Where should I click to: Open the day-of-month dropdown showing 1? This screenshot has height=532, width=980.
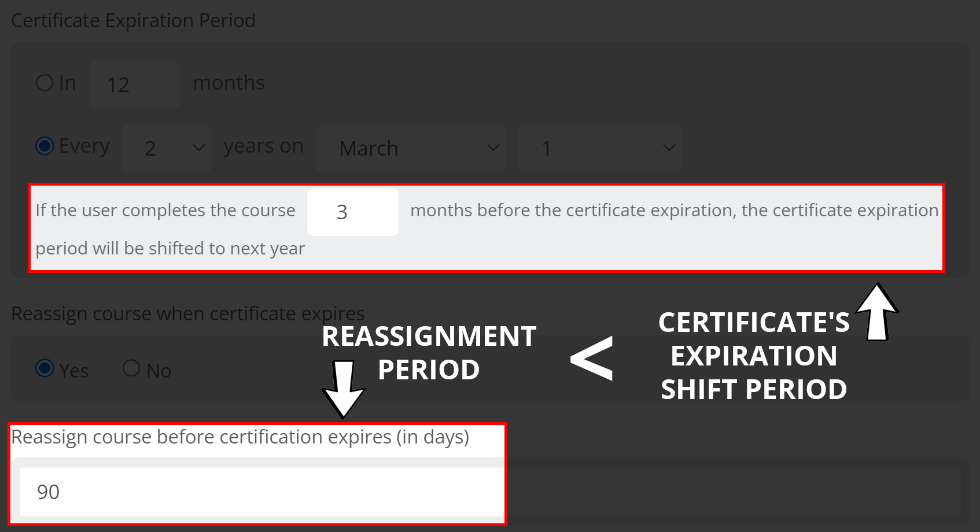tap(600, 148)
